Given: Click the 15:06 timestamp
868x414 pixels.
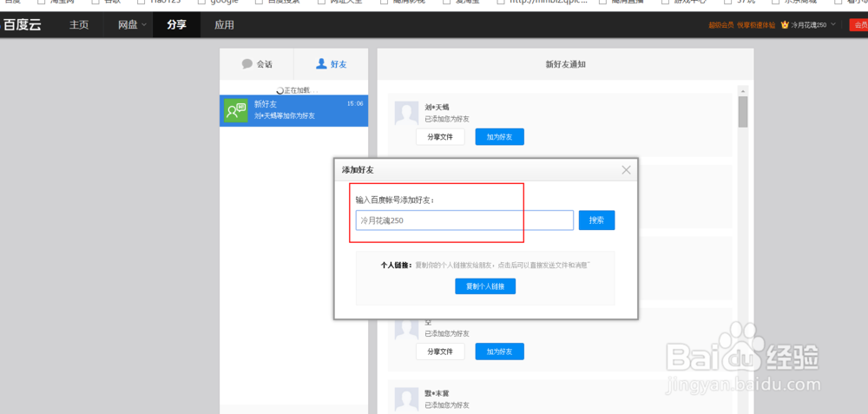Looking at the screenshot, I should coord(355,104).
